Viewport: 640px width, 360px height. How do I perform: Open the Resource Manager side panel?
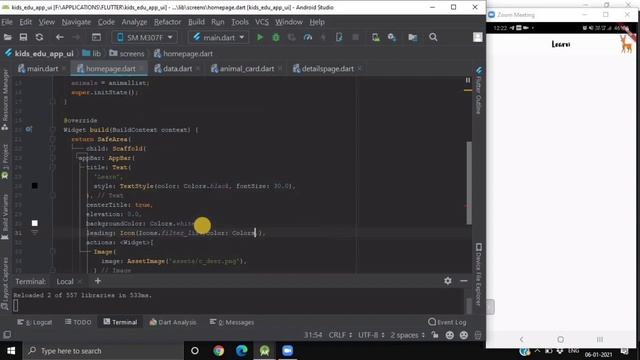[5, 100]
